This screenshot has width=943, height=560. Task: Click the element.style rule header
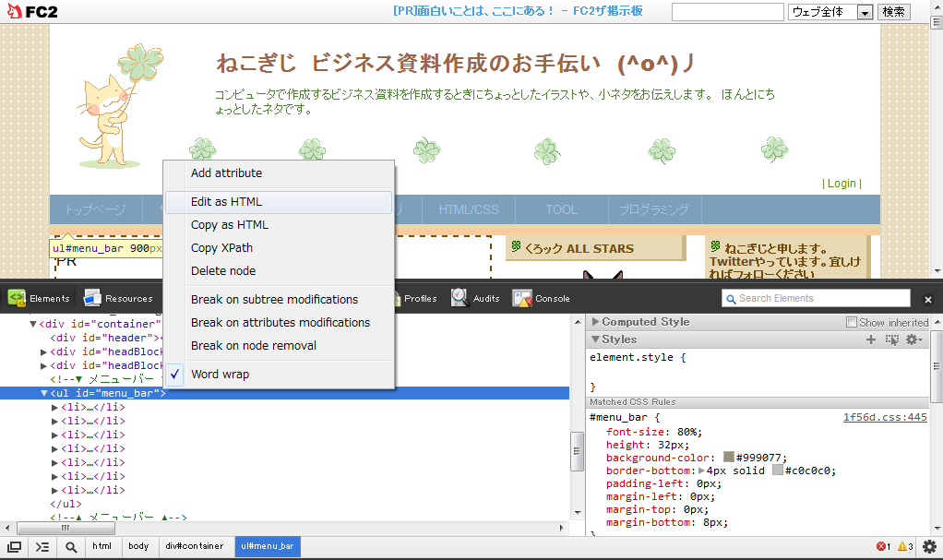pos(638,357)
